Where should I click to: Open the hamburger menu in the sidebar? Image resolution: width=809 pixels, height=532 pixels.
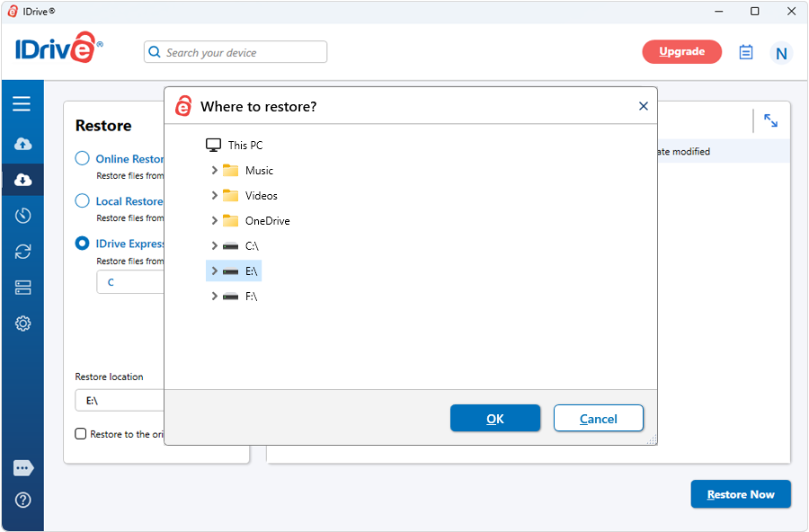[x=22, y=103]
